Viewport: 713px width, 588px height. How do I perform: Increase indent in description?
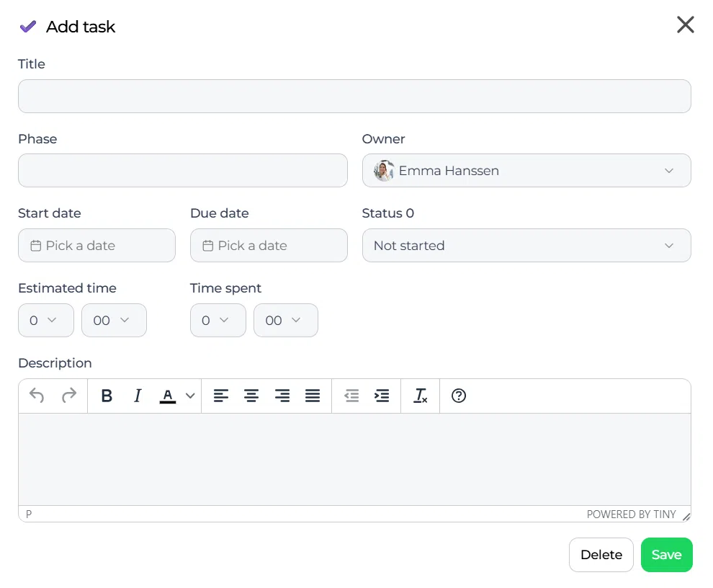pos(382,396)
